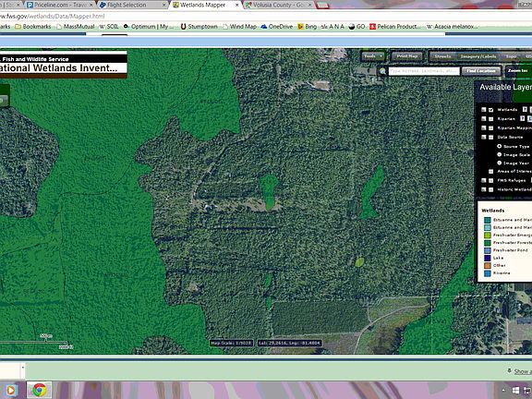Click the Stumptown bookmark icon

coord(183,27)
